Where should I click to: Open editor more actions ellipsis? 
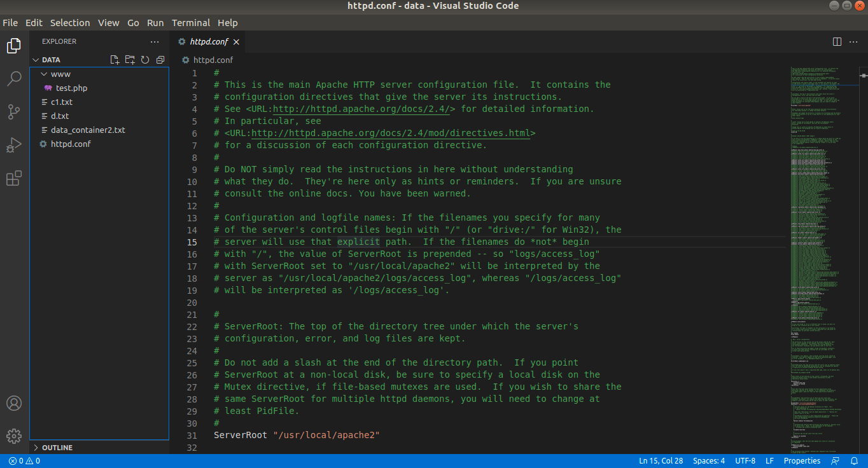click(x=855, y=41)
